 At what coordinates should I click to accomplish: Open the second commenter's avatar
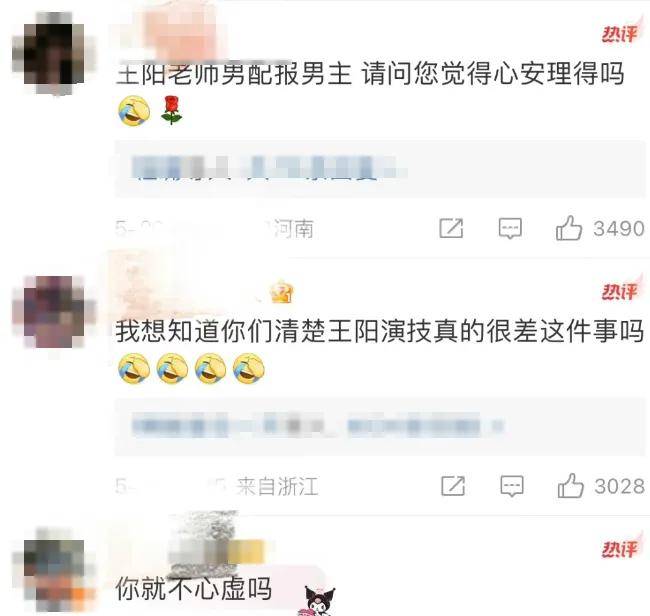click(x=54, y=312)
